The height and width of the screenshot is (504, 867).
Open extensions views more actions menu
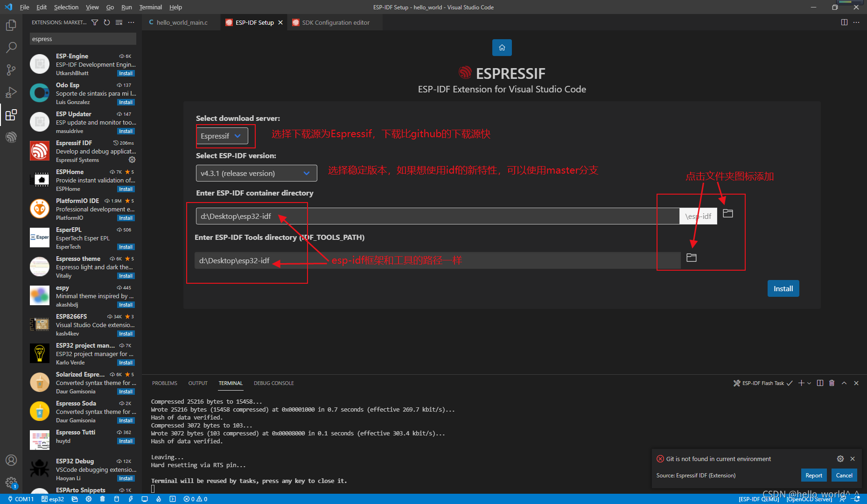coord(131,22)
